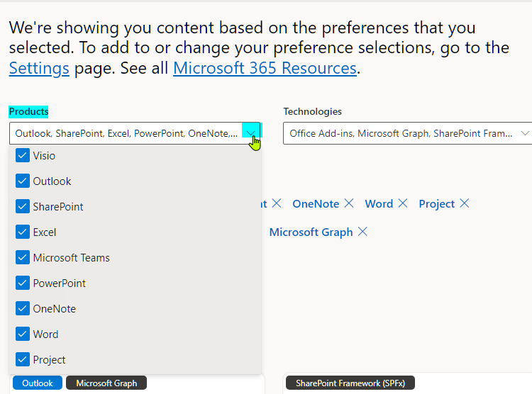Select the Microsoft Teams option text

tap(71, 258)
